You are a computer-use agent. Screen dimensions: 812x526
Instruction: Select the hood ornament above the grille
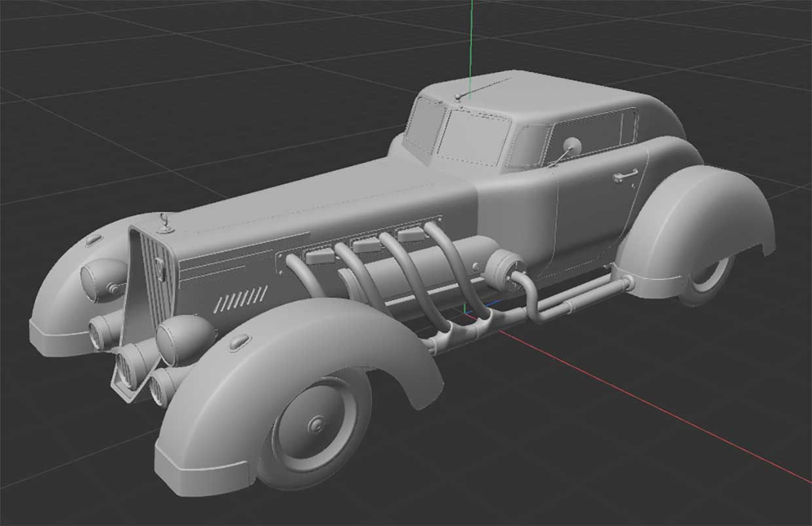[165, 223]
